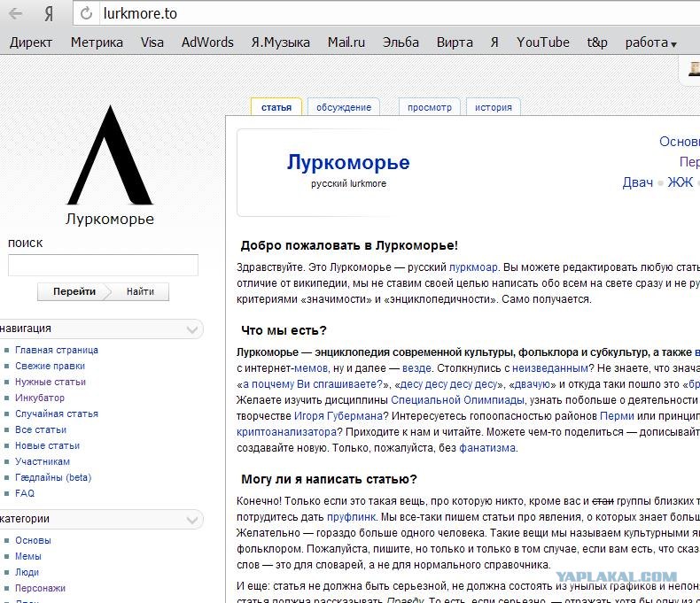This screenshot has height=603, width=700.
Task: Open the AdWords bookmark
Action: click(207, 43)
